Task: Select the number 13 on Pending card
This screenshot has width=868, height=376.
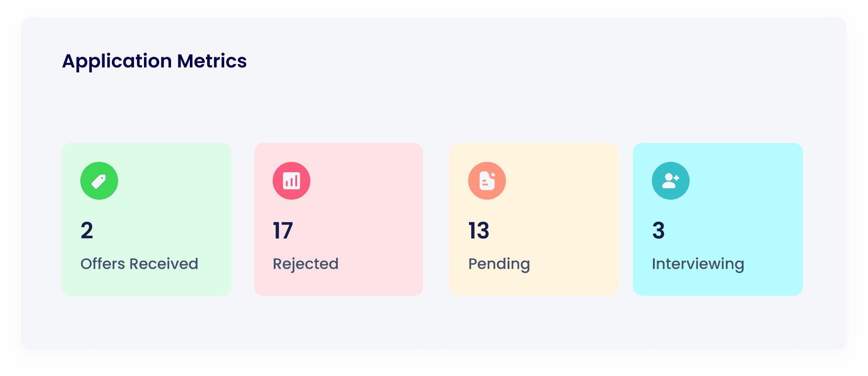Action: pos(478,230)
